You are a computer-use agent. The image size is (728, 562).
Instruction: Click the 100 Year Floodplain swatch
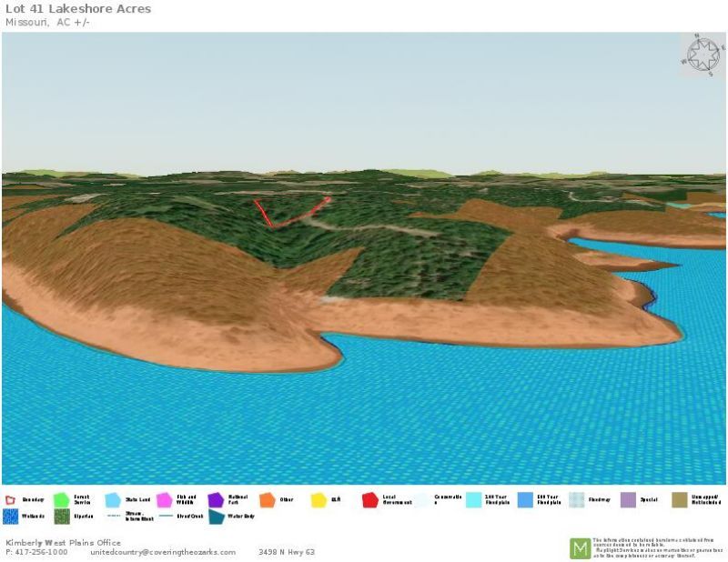473,500
